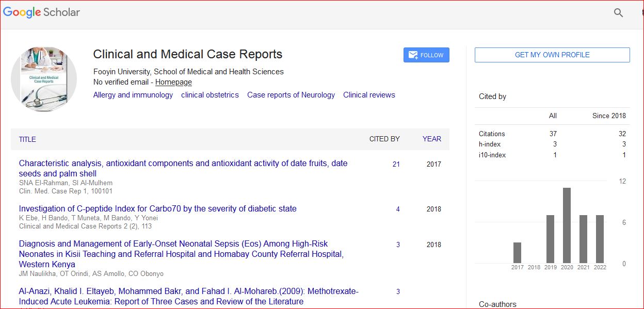The width and height of the screenshot is (644, 309).
Task: Open the Clinical and Medical Case Reports profile picture
Action: (44, 79)
